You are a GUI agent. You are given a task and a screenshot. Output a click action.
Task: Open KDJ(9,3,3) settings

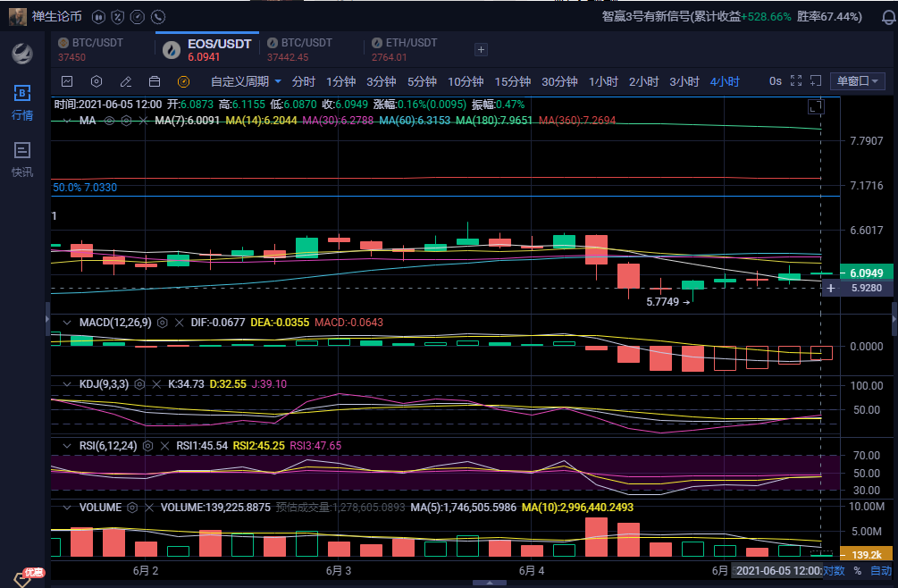tap(139, 383)
